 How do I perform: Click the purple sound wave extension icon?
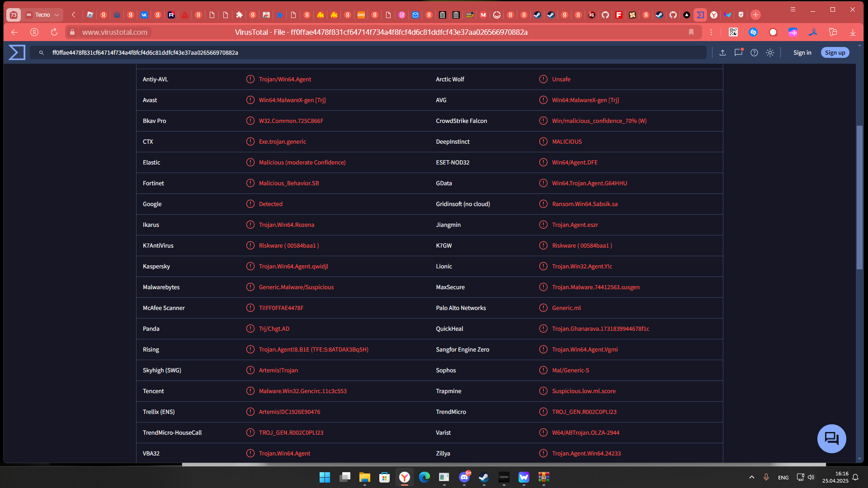coord(793,32)
